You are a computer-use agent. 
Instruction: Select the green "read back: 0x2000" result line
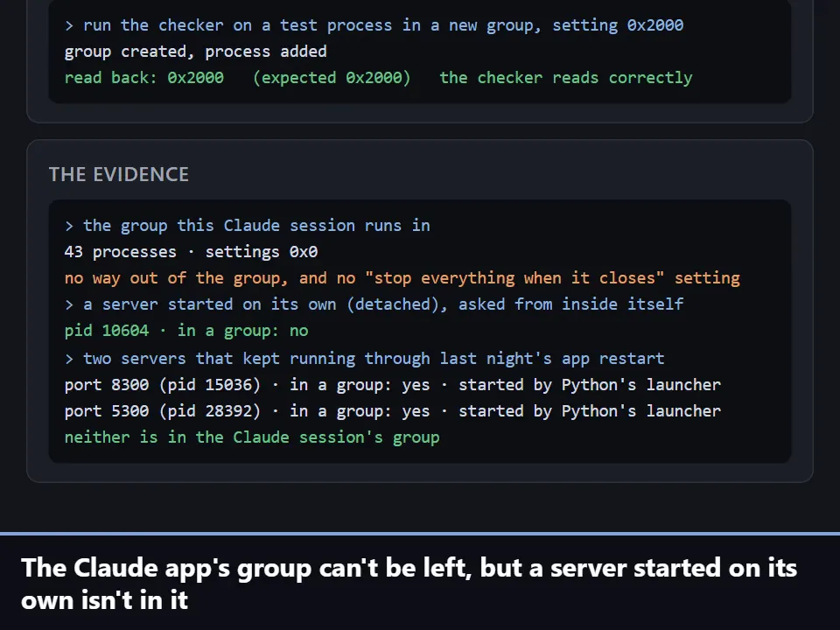pyautogui.click(x=378, y=78)
